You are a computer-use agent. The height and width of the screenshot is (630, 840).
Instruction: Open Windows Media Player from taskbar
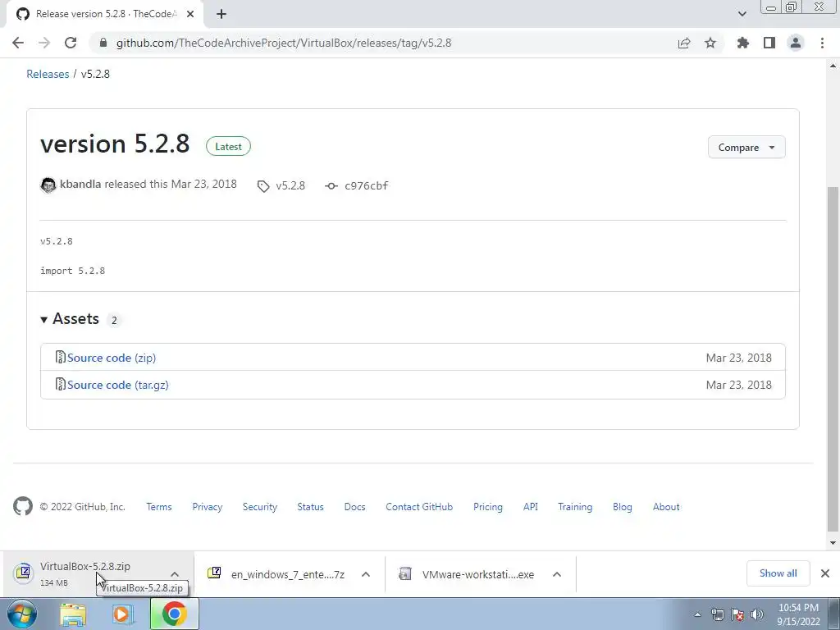point(122,614)
